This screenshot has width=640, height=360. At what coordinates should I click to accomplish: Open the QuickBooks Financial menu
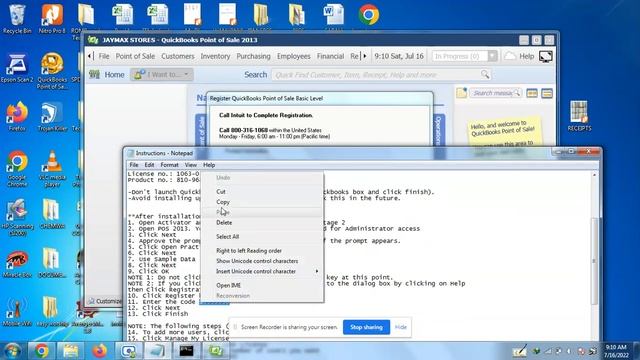click(330, 56)
